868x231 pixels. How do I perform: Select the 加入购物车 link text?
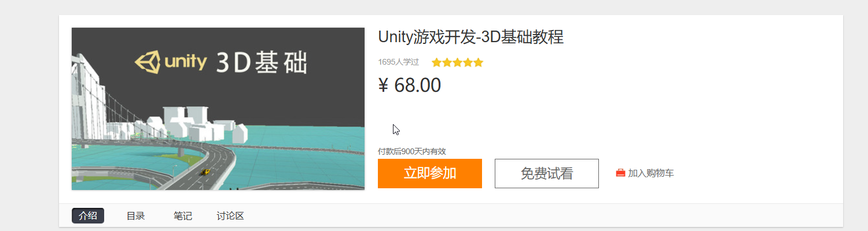[651, 173]
